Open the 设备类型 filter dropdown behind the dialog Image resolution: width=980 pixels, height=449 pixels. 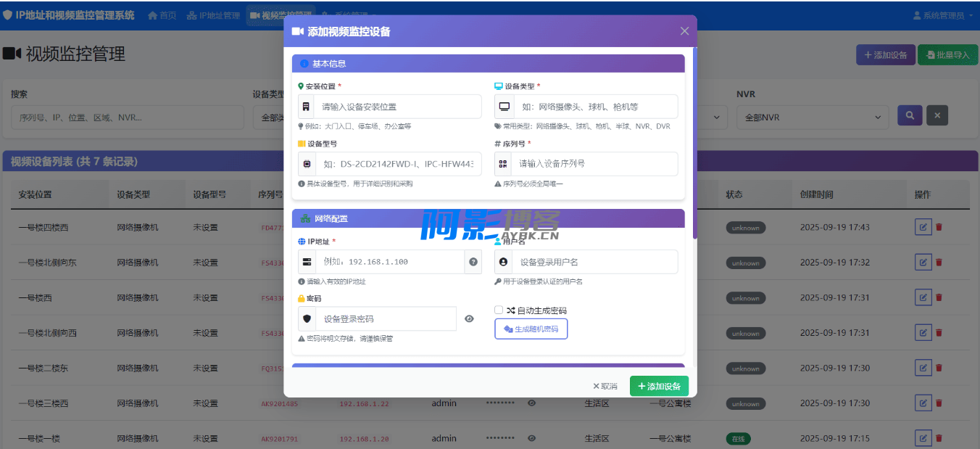pos(267,118)
